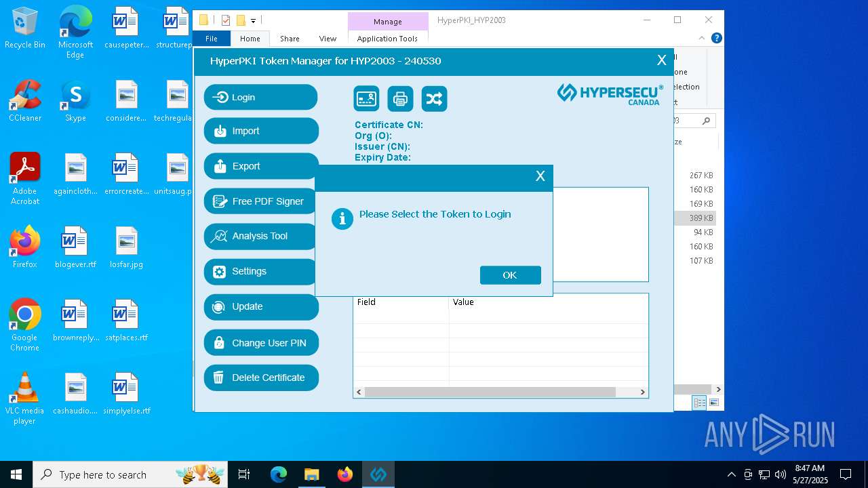Image resolution: width=868 pixels, height=488 pixels.
Task: Open HyperPKI Settings
Action: (x=260, y=271)
